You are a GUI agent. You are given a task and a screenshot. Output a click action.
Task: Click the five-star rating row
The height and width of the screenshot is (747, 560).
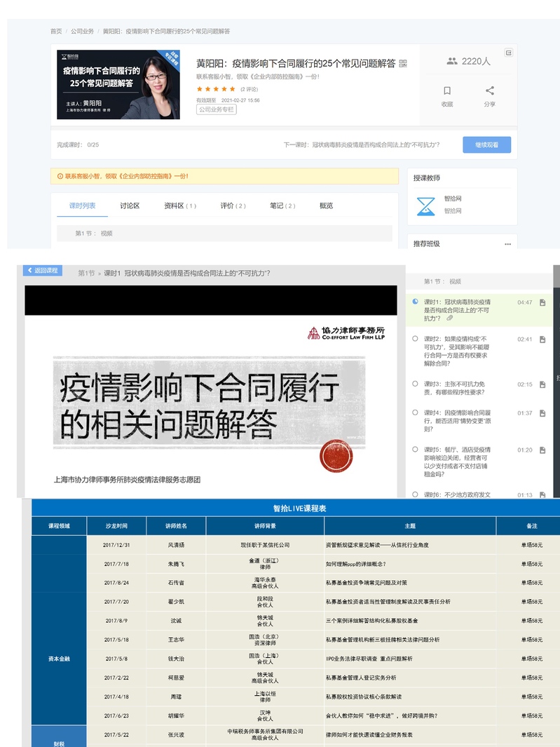click(216, 89)
